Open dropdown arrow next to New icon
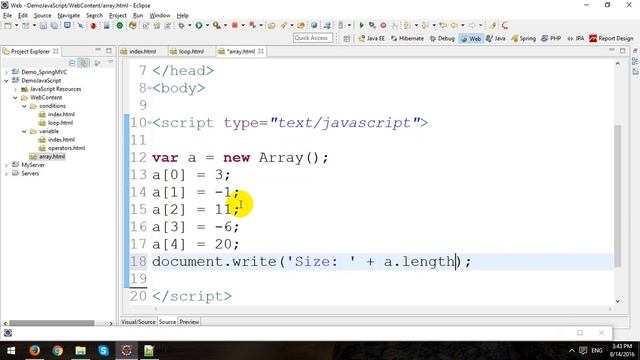 click(x=16, y=26)
